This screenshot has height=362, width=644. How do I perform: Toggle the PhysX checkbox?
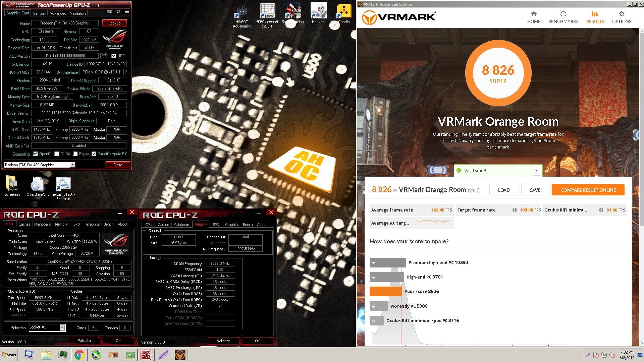tap(75, 154)
